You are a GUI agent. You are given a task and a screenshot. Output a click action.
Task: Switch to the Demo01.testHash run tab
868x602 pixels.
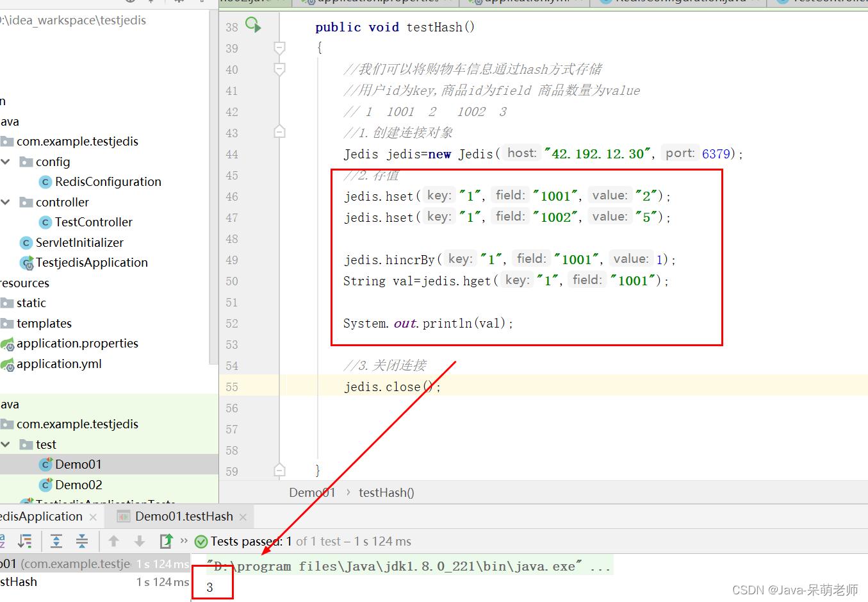183,517
